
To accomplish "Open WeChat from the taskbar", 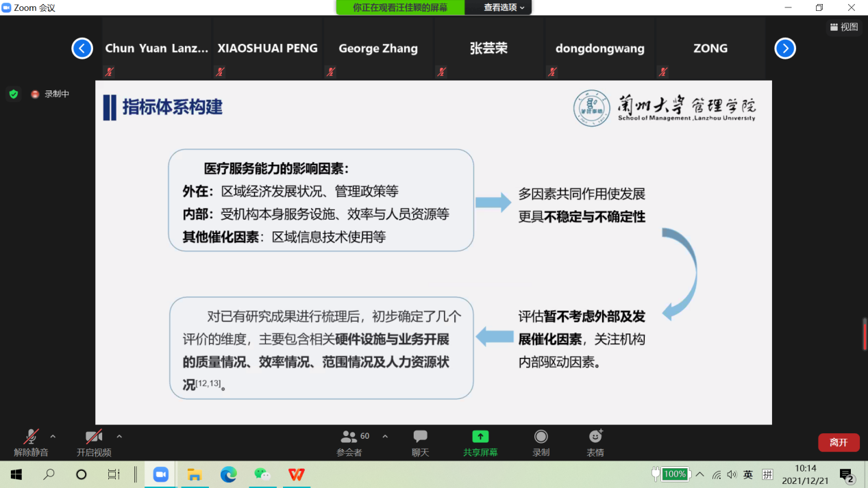I will [262, 474].
